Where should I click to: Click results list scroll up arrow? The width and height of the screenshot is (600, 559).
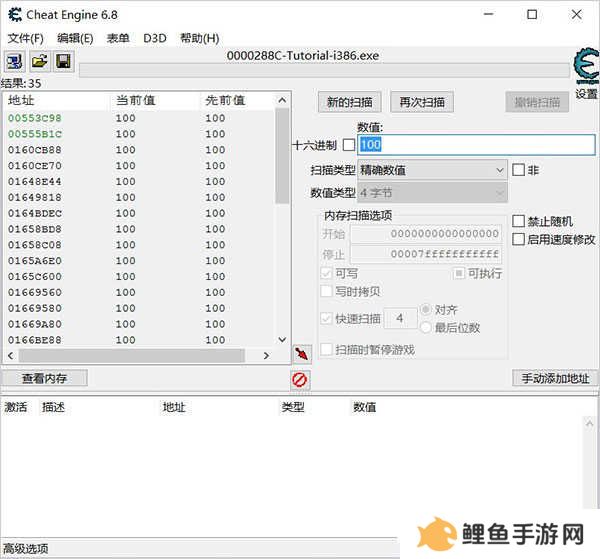pyautogui.click(x=282, y=100)
